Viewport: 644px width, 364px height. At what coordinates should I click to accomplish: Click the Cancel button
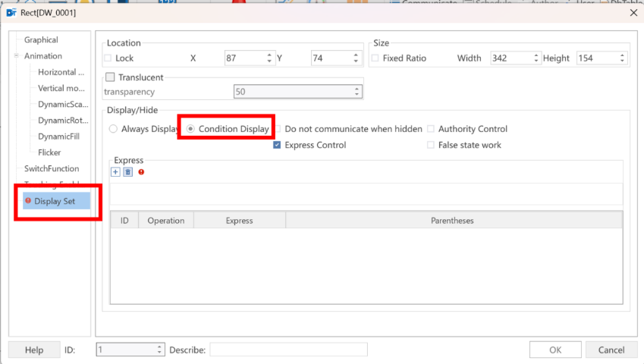(x=611, y=350)
